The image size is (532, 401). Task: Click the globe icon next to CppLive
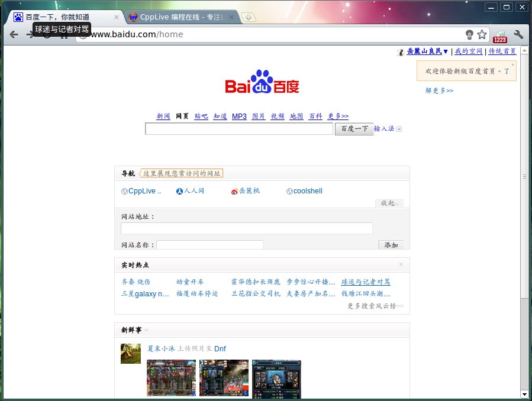pyautogui.click(x=124, y=192)
